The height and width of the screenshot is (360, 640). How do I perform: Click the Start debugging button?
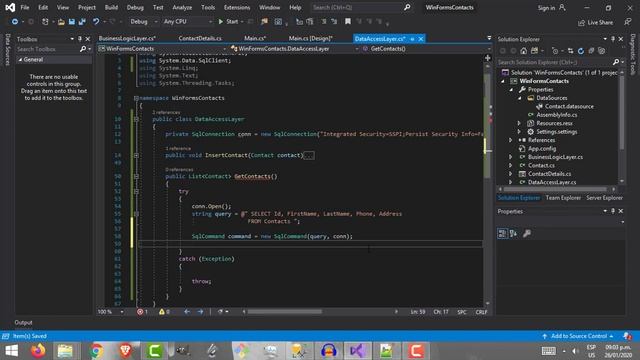click(x=228, y=22)
